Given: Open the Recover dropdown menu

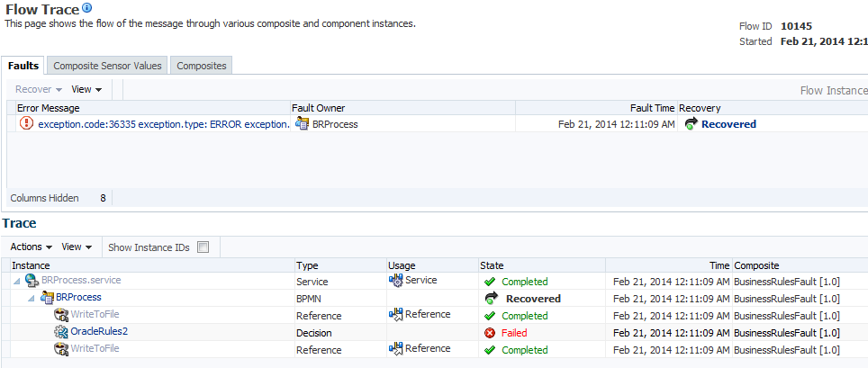Looking at the screenshot, I should click(39, 89).
